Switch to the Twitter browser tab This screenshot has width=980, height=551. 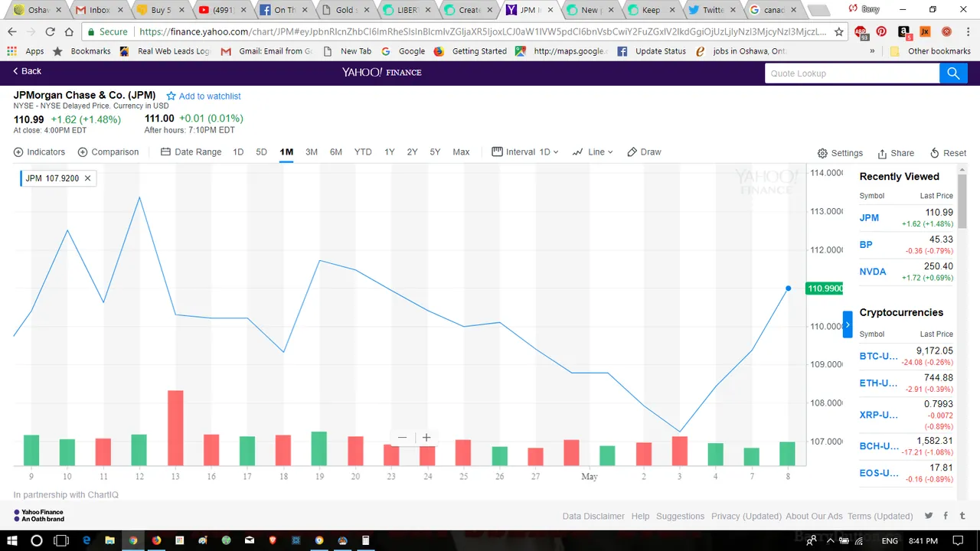coord(712,10)
